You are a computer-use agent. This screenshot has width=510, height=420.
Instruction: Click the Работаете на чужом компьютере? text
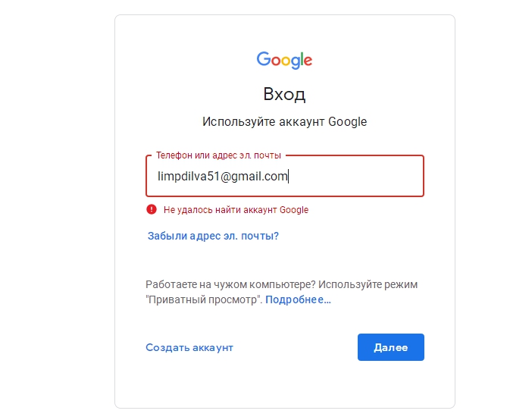(230, 284)
